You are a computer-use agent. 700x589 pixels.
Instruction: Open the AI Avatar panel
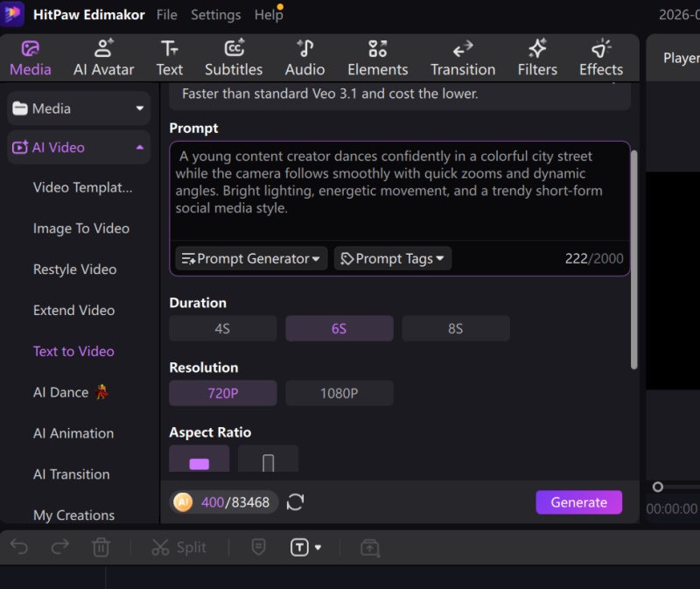[x=103, y=59]
